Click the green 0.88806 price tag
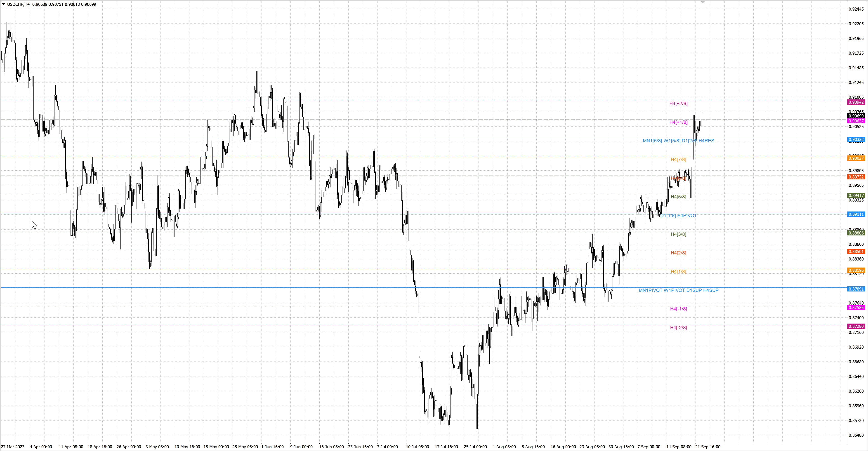The width and height of the screenshot is (868, 451). coord(856,233)
